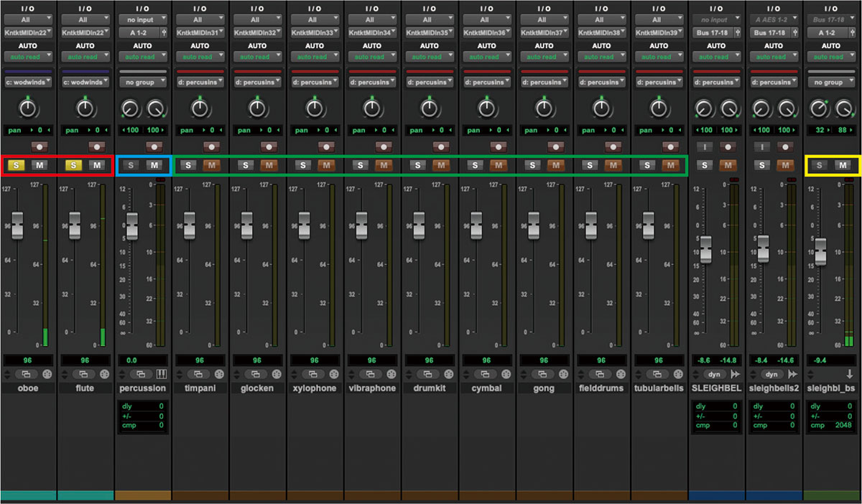Image resolution: width=862 pixels, height=504 pixels.
Task: Click the output path icon beside Bus 17-18 on SLEIGHBEL
Action: pyautogui.click(x=736, y=32)
